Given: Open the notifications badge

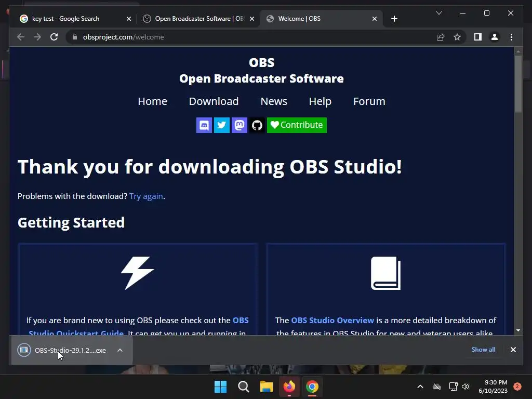Looking at the screenshot, I should 517,387.
